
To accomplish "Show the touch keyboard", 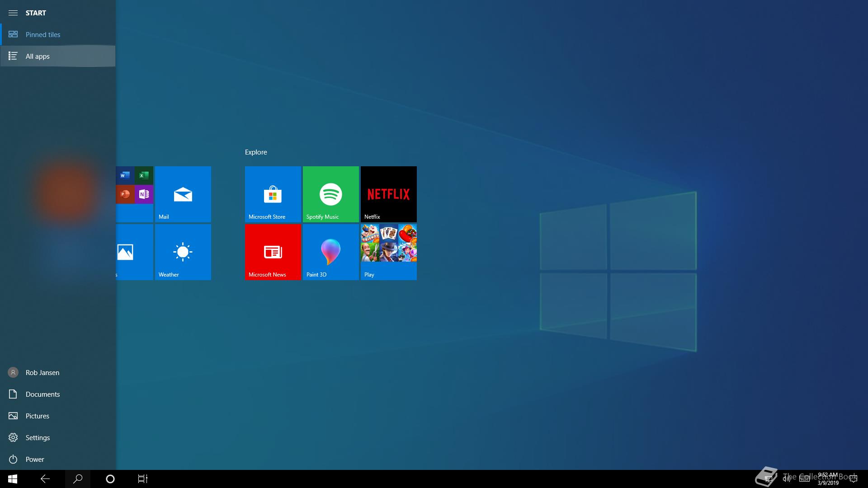I will coord(804,479).
